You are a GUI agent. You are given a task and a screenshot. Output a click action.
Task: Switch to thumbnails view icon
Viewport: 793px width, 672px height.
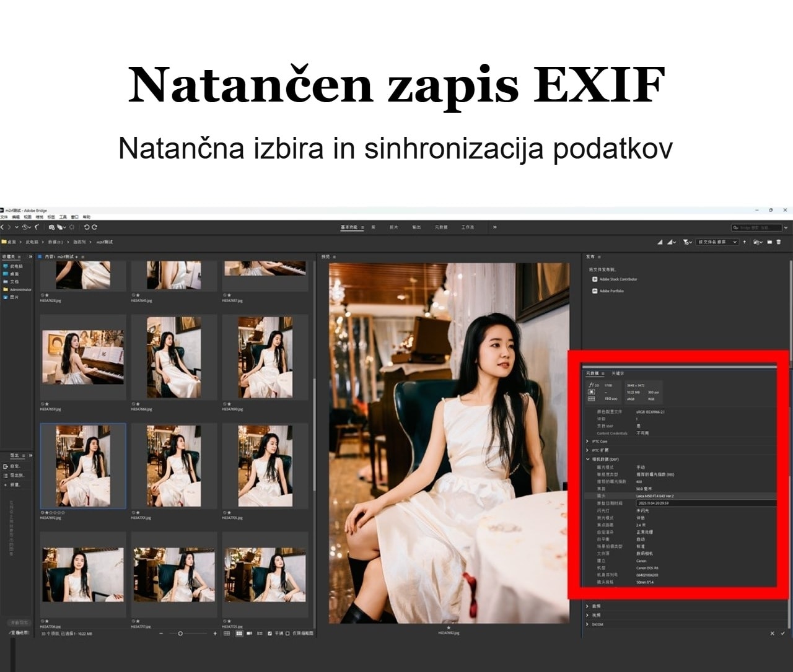[x=239, y=634]
